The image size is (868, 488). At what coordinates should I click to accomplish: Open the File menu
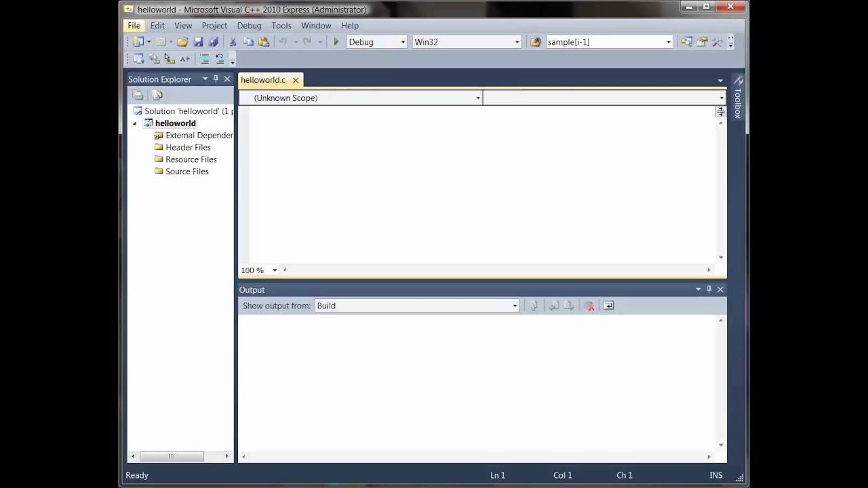coord(134,26)
